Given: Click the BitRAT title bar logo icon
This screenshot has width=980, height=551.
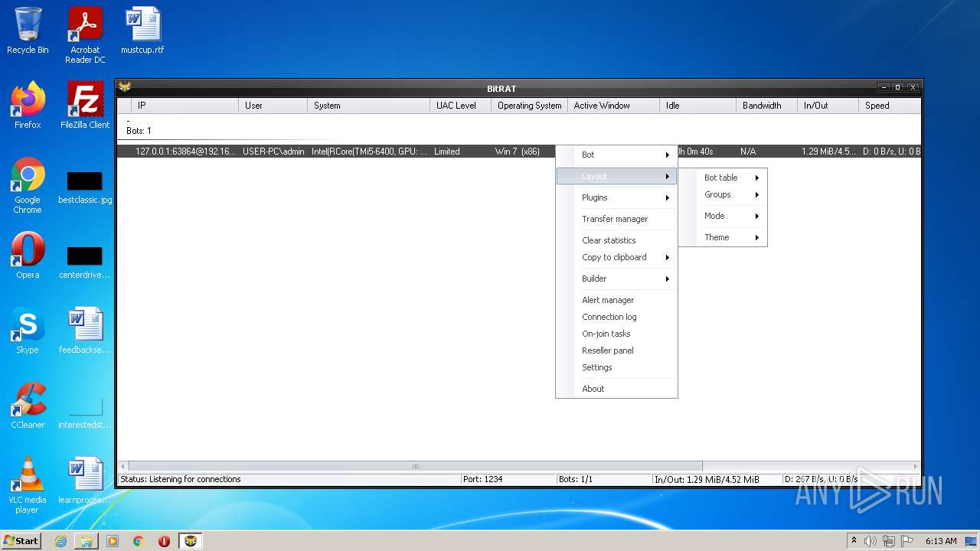Looking at the screenshot, I should click(125, 87).
